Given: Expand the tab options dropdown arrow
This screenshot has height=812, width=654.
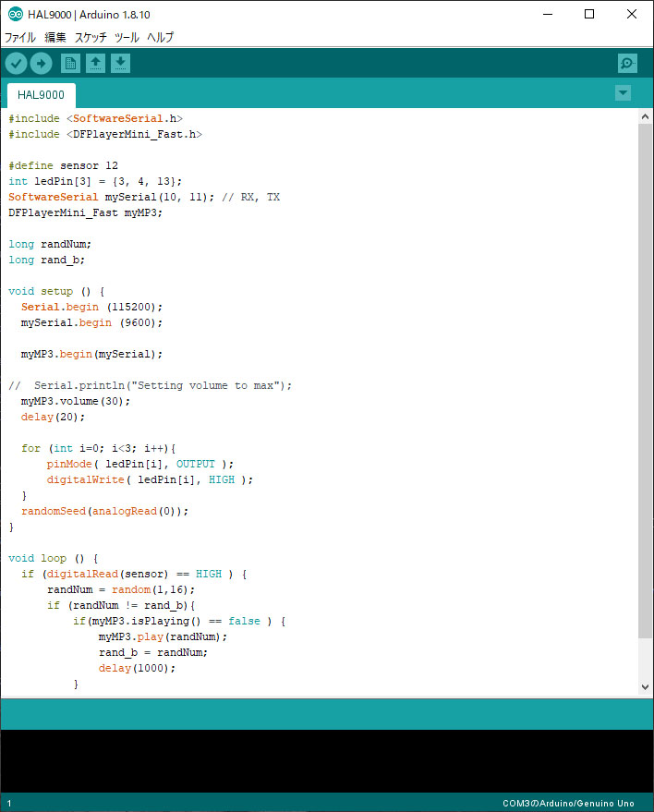Looking at the screenshot, I should click(623, 93).
